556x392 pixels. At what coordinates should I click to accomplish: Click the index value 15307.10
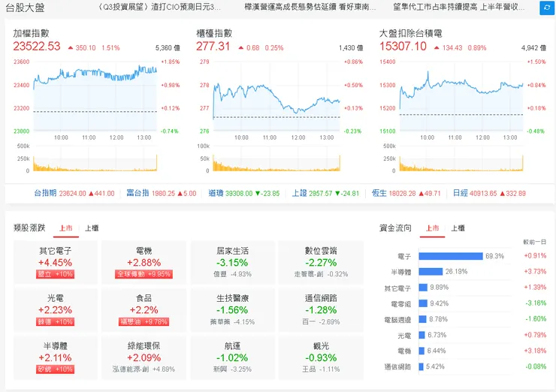click(403, 47)
